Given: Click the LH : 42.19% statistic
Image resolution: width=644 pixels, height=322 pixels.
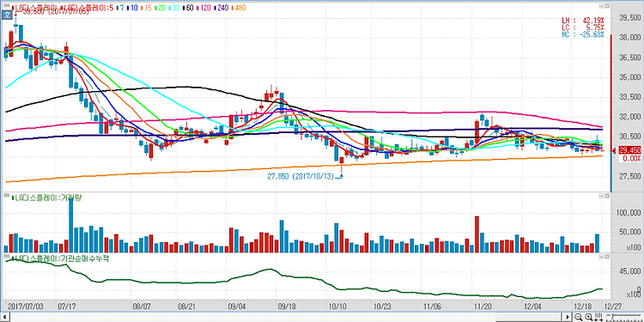Looking at the screenshot, I should click(583, 20).
